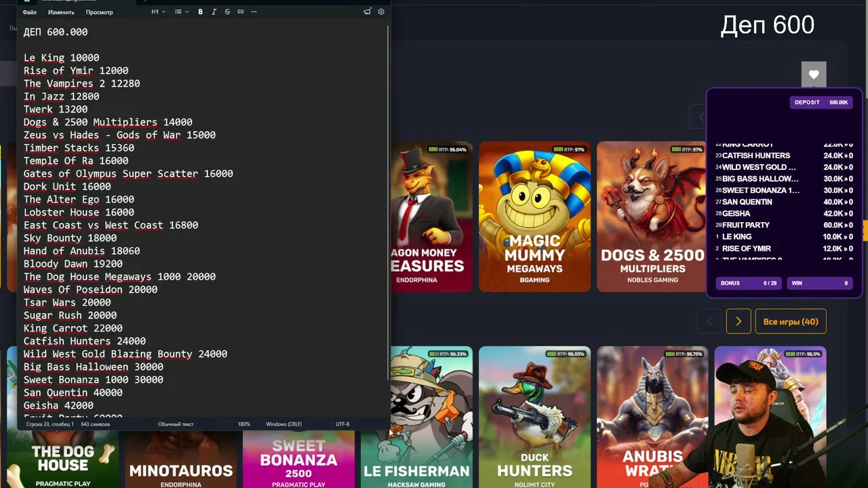Image resolution: width=868 pixels, height=488 pixels.
Task: Click the 'Dork Unit 16000' line
Action: click(67, 186)
